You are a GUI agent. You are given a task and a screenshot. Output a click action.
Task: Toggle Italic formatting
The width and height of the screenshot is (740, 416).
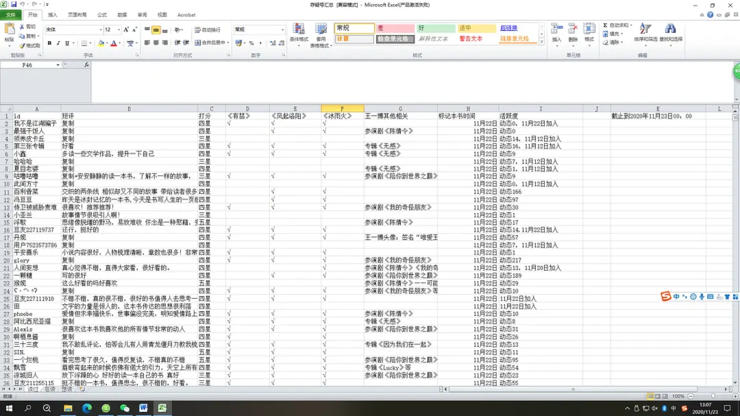pyautogui.click(x=58, y=43)
